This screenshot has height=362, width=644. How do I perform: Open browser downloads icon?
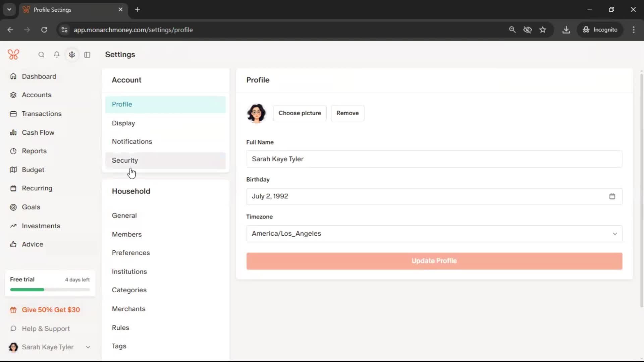coord(566,29)
